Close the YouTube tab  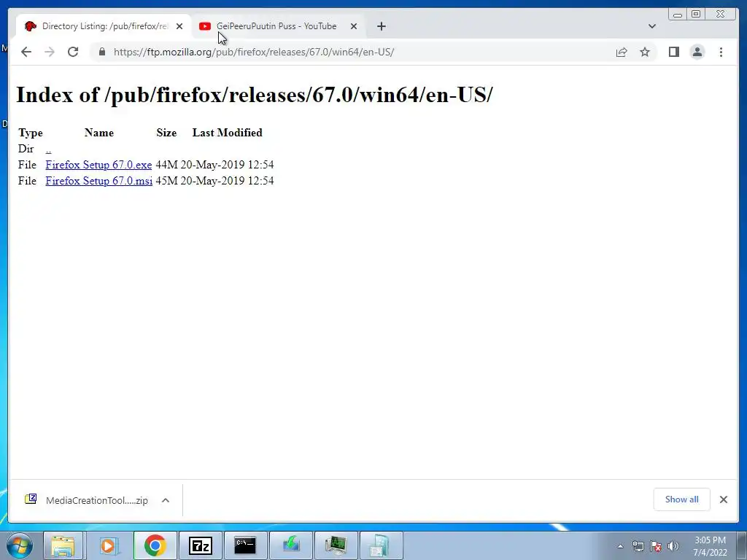pyautogui.click(x=354, y=26)
